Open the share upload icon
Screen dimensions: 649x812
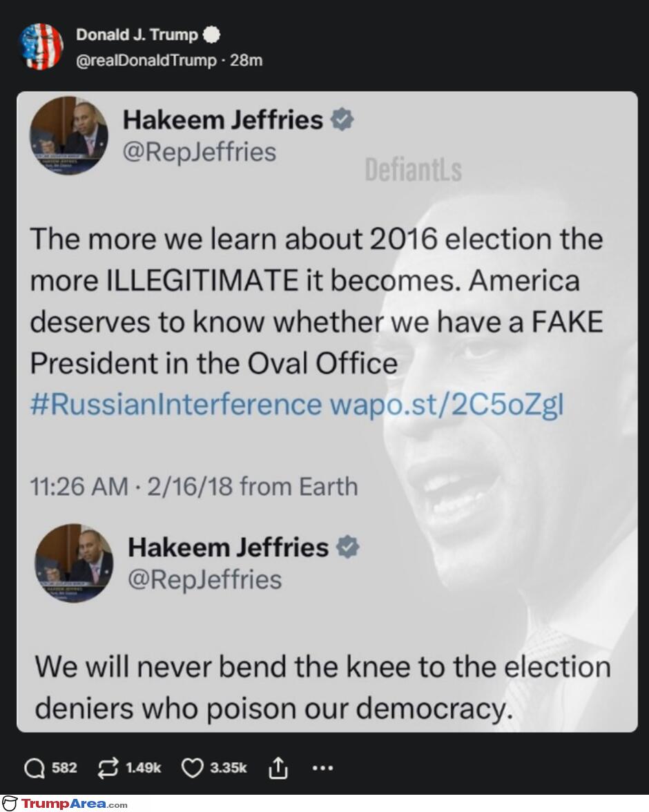pyautogui.click(x=278, y=768)
